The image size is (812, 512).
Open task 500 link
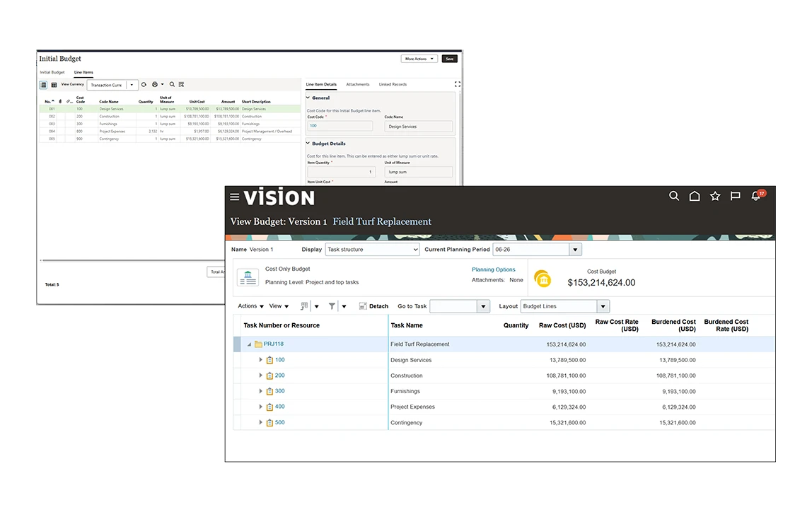tap(279, 422)
